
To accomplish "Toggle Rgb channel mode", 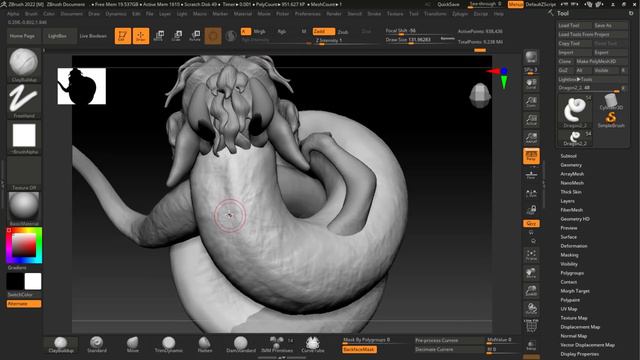I will (282, 31).
